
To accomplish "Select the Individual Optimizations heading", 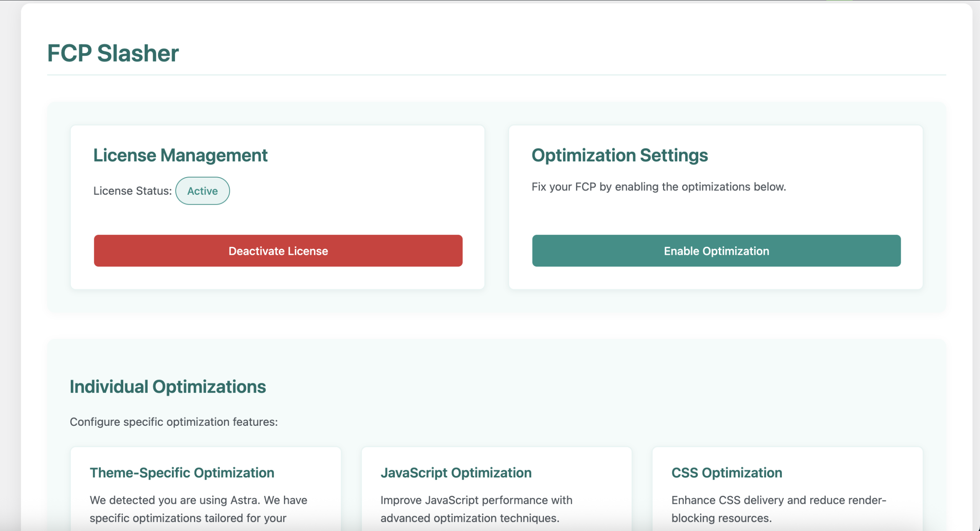I will (x=168, y=386).
